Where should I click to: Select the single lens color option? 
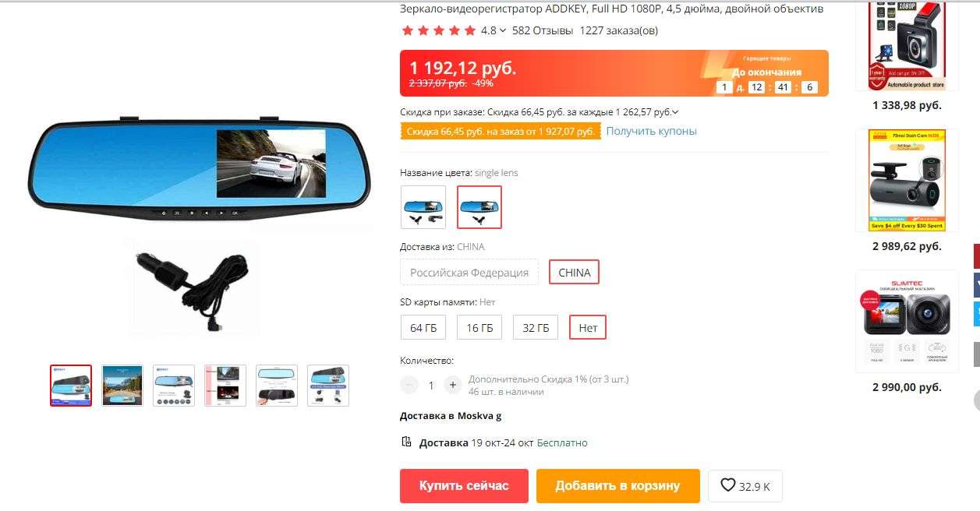click(x=479, y=207)
